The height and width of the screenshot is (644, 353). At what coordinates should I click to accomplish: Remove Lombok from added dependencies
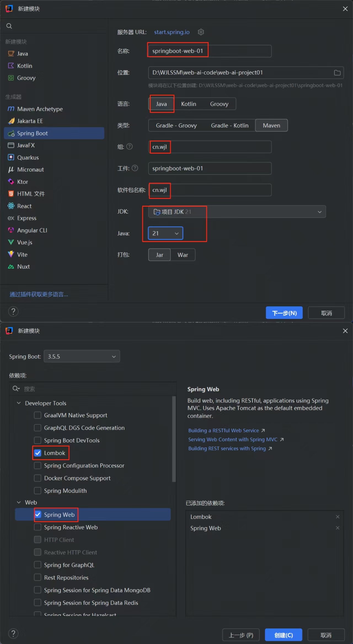pos(338,517)
